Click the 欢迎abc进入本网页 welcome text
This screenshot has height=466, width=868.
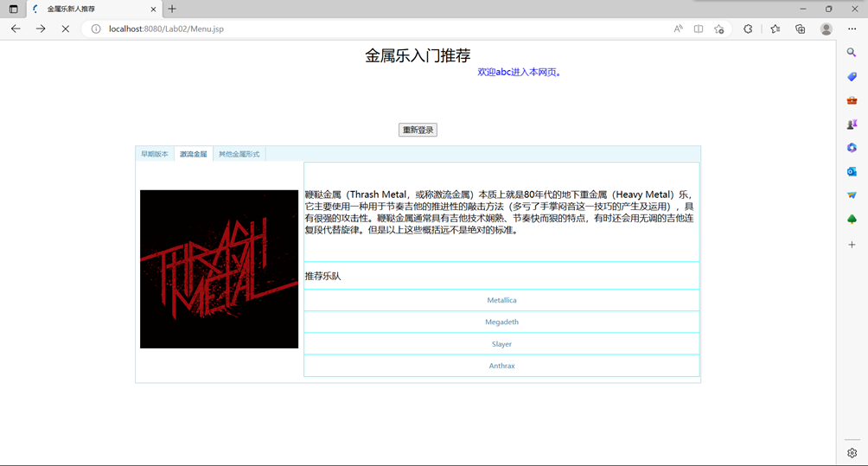click(x=520, y=72)
